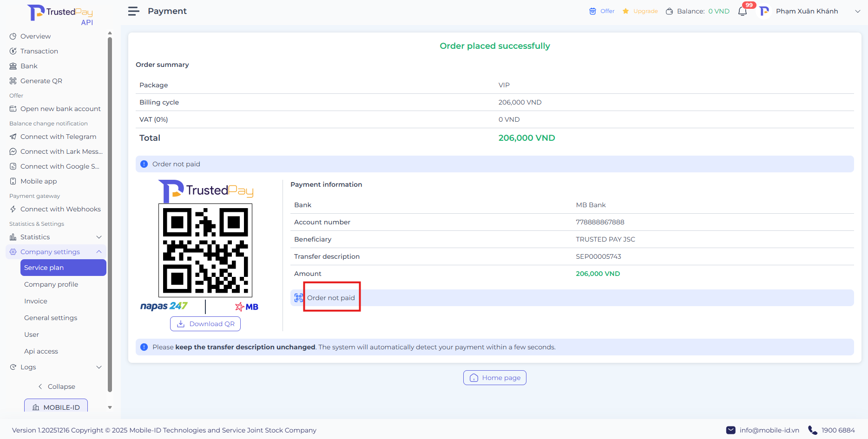Open the Api access submenu item
Screen dimensions: 868x439
tap(41, 351)
